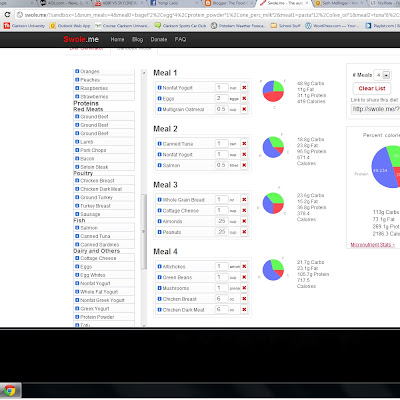Remove Canned Tuna from Meal 2

244,144
